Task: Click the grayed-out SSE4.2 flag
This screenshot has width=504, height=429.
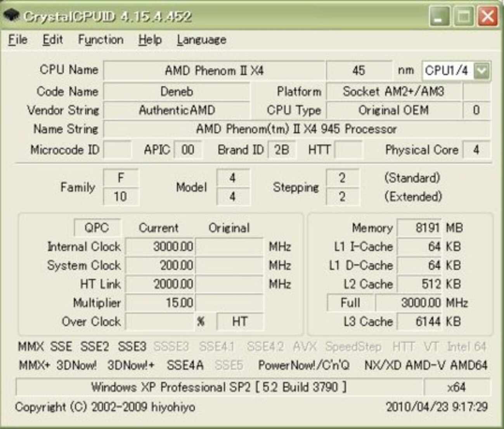Action: pyautogui.click(x=265, y=346)
